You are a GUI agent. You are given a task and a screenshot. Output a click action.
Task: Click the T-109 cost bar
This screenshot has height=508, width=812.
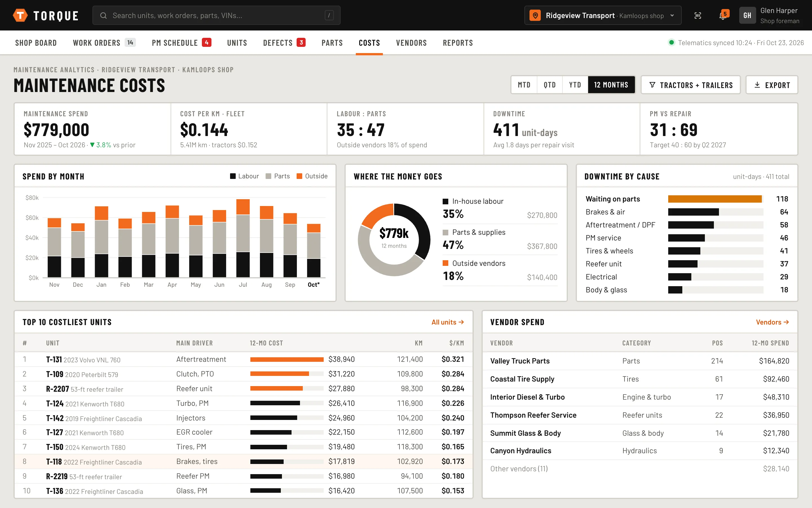coord(279,374)
